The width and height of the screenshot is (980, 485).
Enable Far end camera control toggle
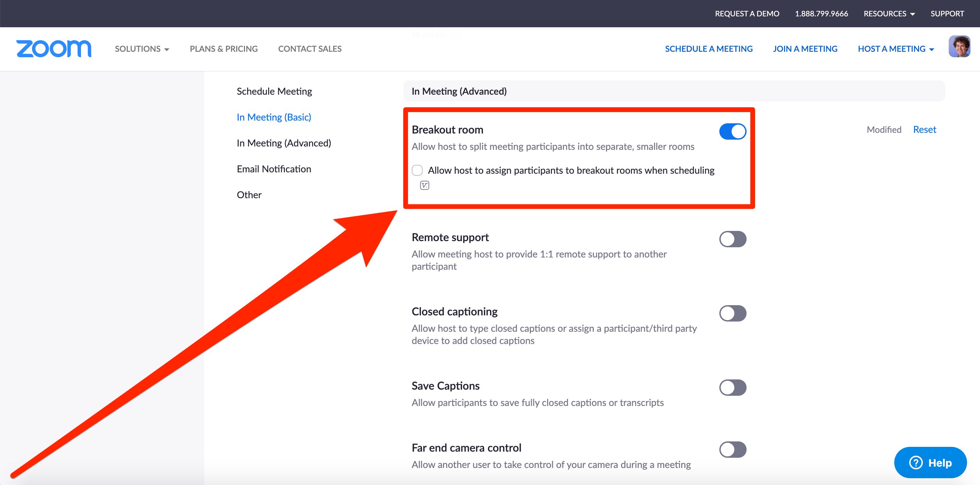coord(732,449)
